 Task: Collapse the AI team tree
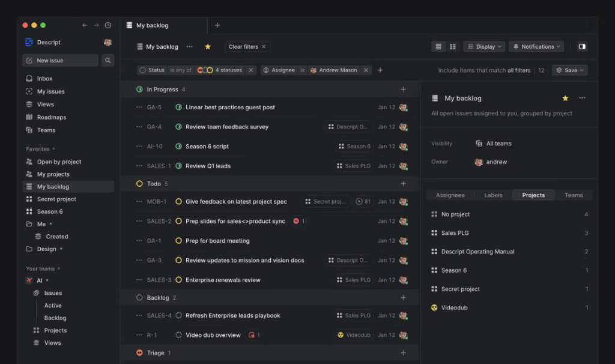click(47, 281)
